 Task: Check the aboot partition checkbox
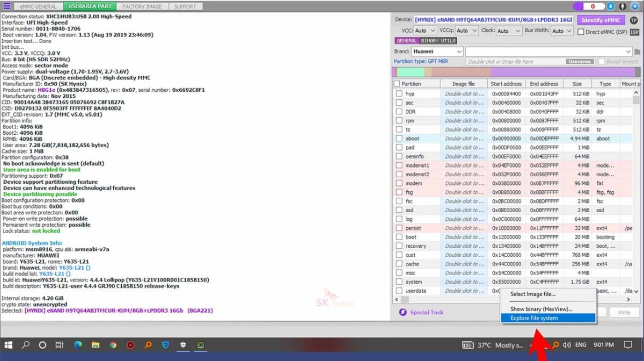(x=399, y=139)
